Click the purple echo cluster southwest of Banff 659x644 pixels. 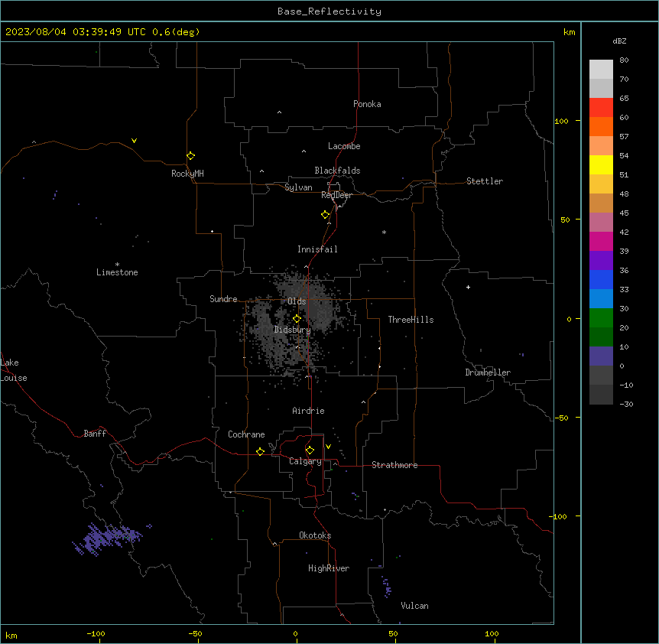pyautogui.click(x=109, y=538)
